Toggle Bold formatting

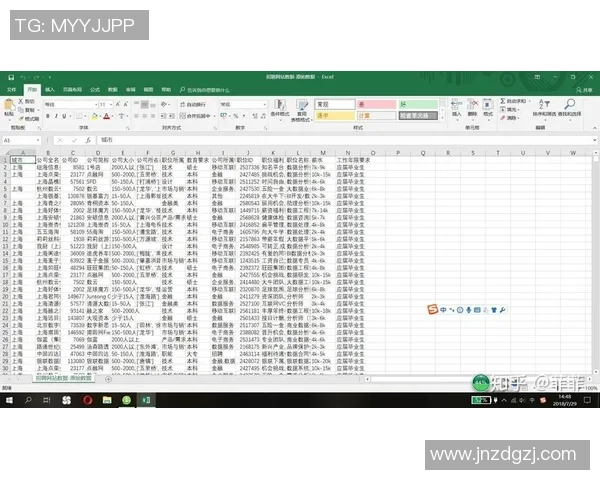coord(48,116)
